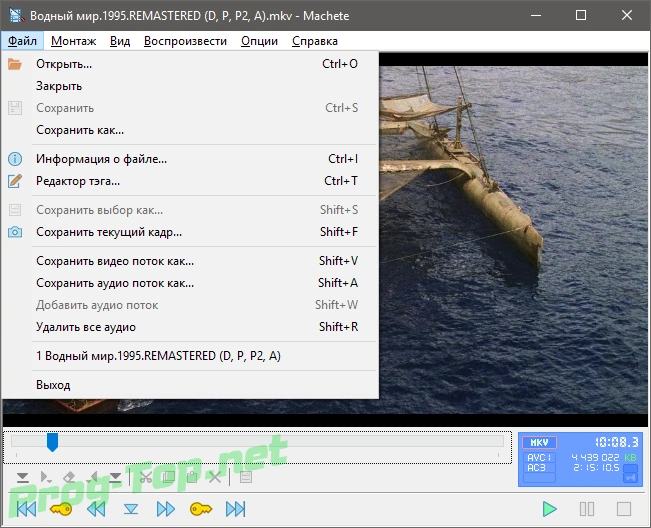
Task: Click the X Delete selection icon
Action: (x=215, y=477)
